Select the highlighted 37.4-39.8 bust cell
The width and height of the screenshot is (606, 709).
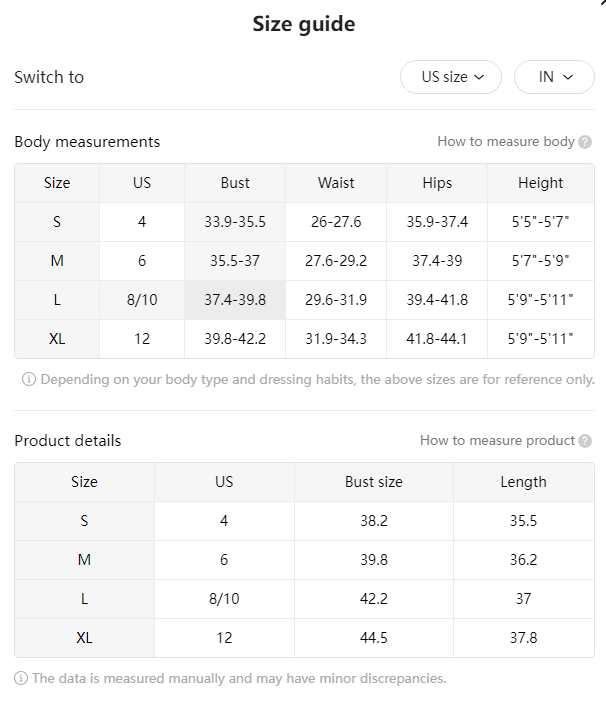[x=235, y=300]
